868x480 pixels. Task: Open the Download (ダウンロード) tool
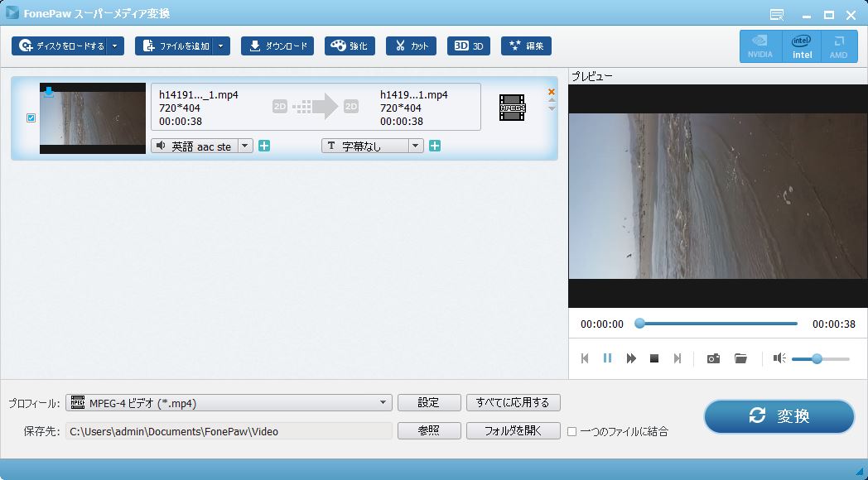(x=277, y=46)
